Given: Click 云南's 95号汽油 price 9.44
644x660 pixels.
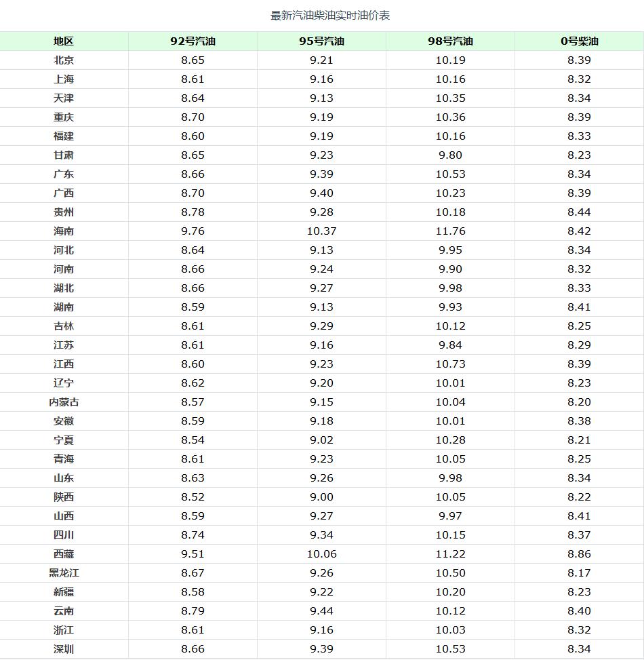Looking at the screenshot, I should tap(321, 611).
